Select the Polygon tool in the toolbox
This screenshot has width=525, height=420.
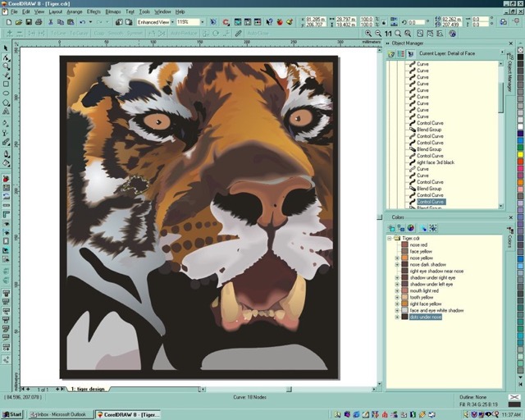tap(6, 103)
